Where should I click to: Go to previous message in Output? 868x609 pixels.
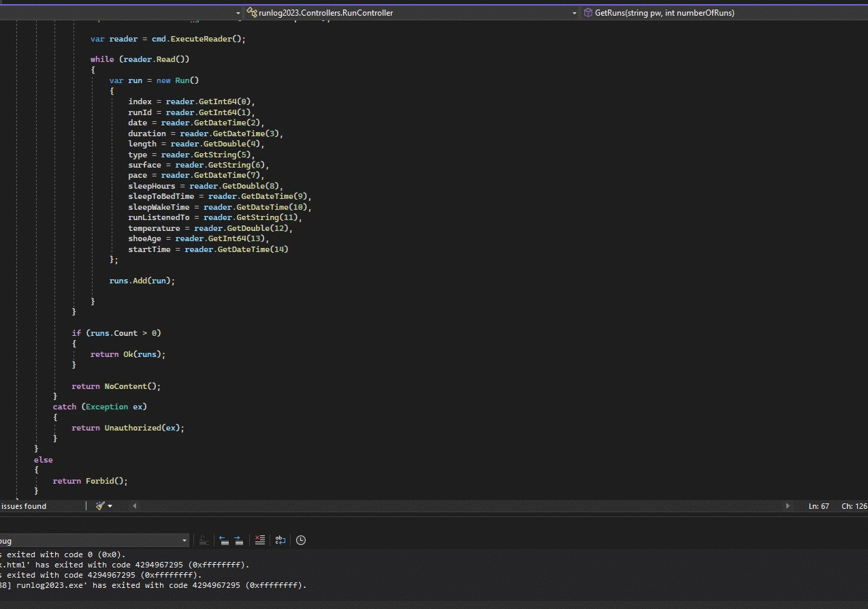224,540
